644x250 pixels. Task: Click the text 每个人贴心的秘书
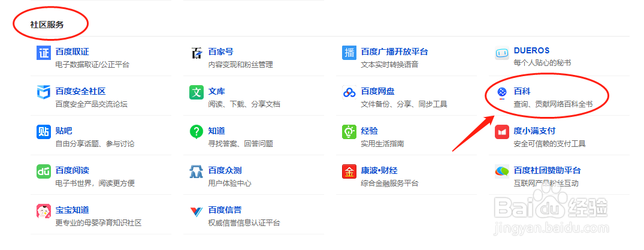[542, 63]
